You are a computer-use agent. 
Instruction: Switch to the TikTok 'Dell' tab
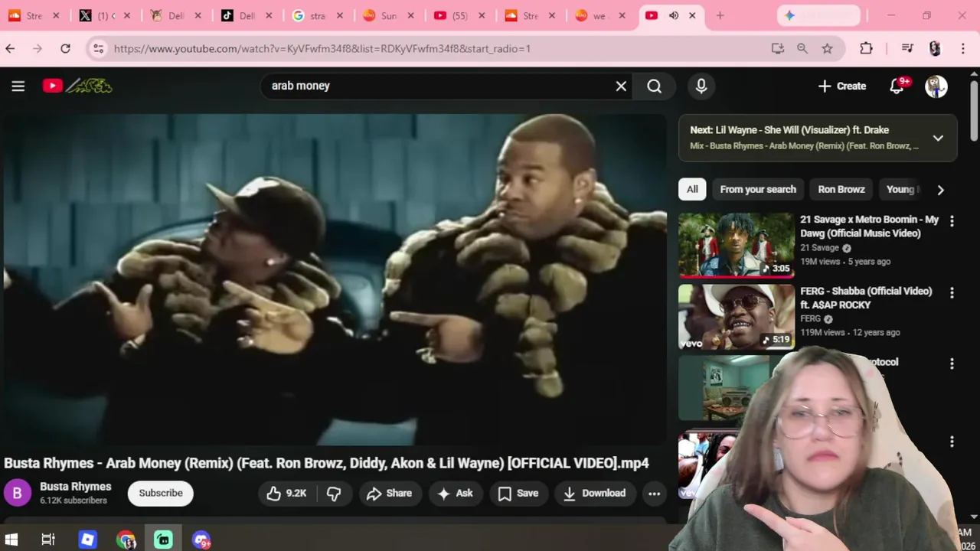245,15
